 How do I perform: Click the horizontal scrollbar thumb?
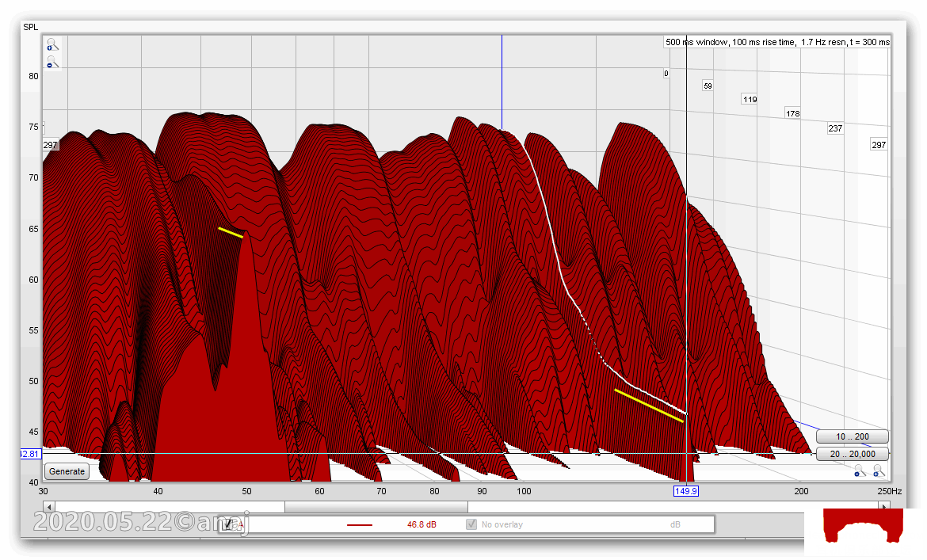click(x=376, y=507)
